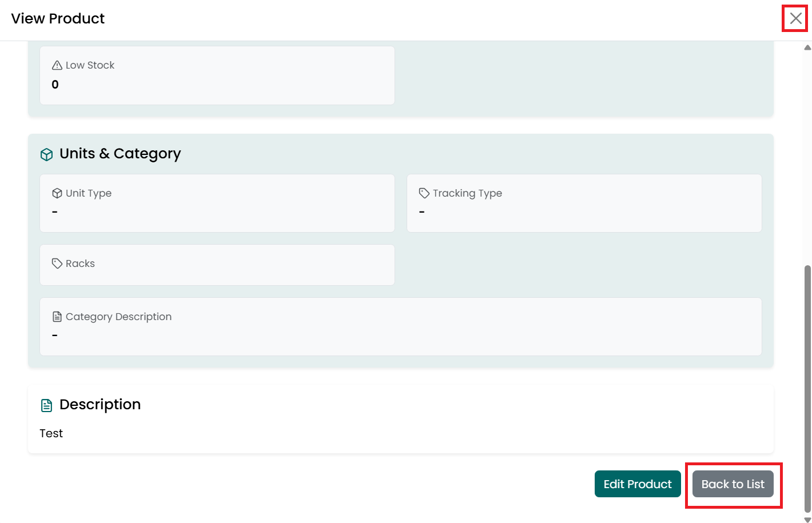Go back via Back to List button
812x523 pixels.
(x=733, y=484)
